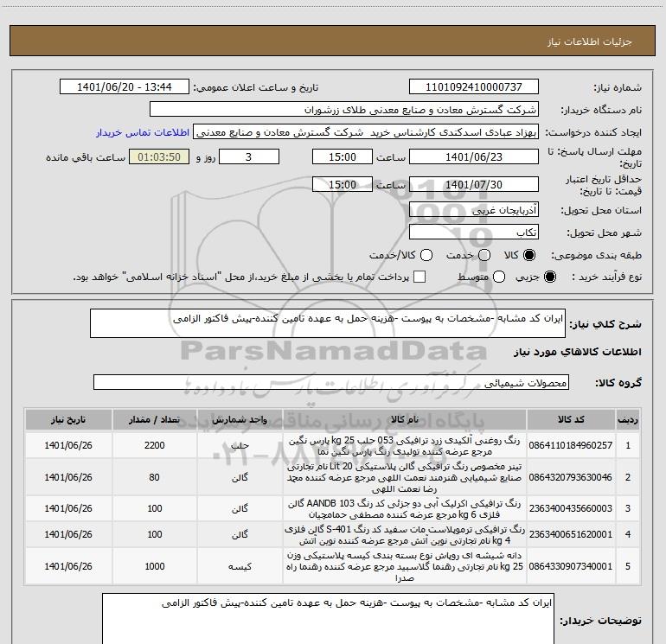This screenshot has height=644, width=666.
Task: Click item name رنگ ترافیکی ترموپلاست مات سفید
Action: tap(405, 535)
